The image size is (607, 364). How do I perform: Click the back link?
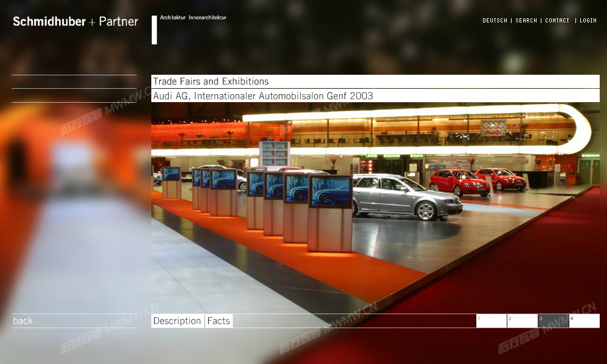[23, 321]
